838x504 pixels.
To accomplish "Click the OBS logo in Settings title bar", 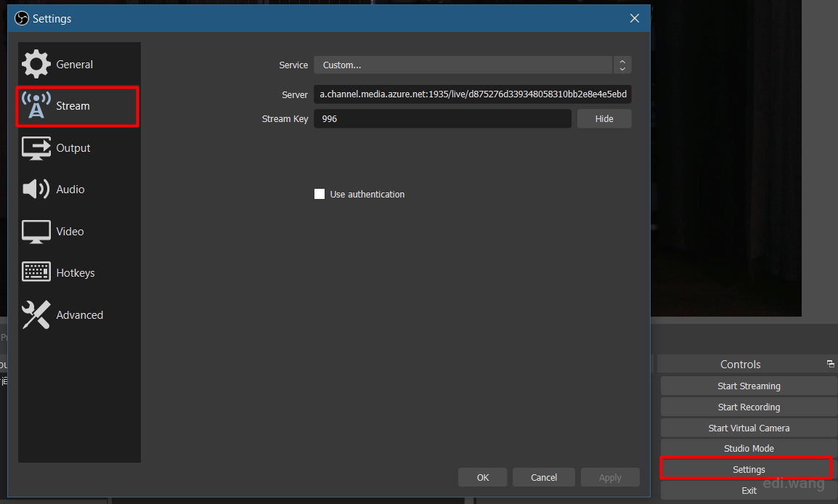I will click(x=21, y=19).
